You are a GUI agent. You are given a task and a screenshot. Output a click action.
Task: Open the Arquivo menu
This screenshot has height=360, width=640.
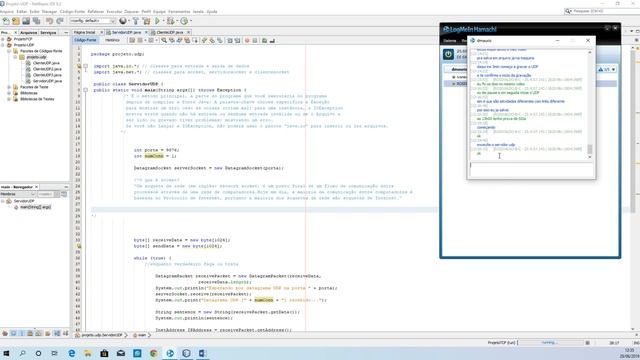pyautogui.click(x=7, y=11)
